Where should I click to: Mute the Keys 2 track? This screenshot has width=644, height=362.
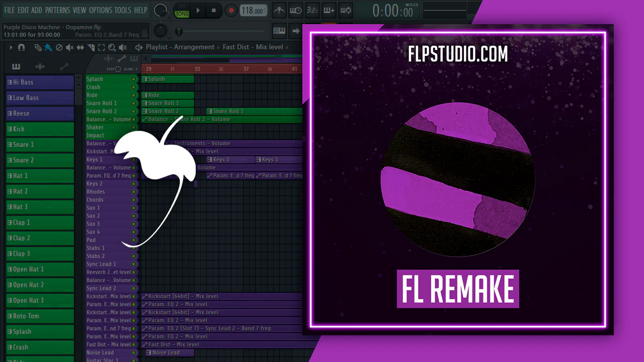(134, 184)
